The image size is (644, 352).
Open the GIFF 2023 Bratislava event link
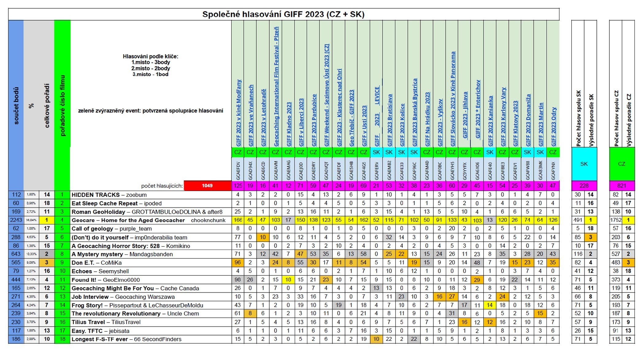coord(389,121)
